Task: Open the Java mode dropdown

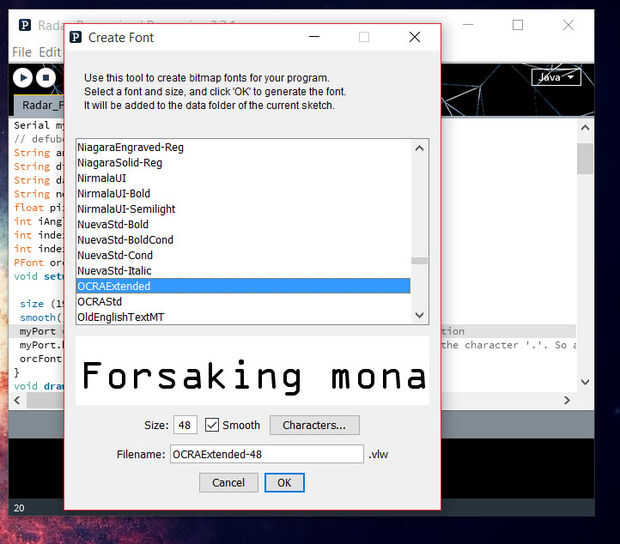Action: (556, 77)
